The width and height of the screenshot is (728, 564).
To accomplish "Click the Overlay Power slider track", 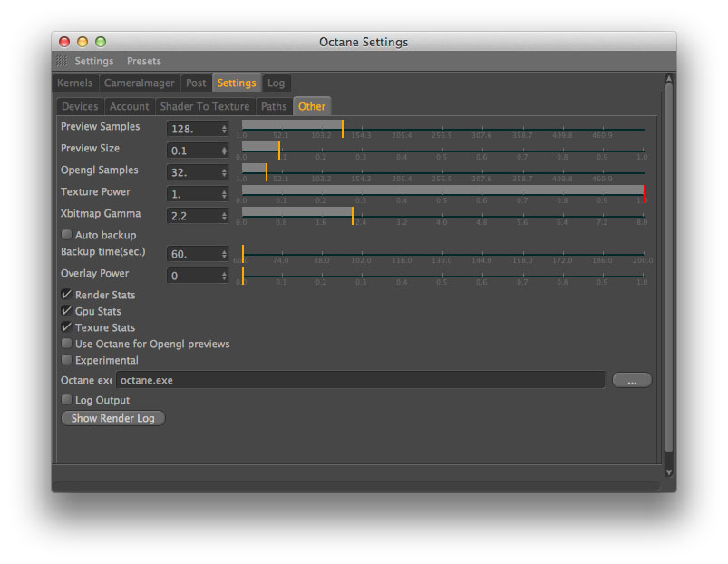I will (443, 276).
